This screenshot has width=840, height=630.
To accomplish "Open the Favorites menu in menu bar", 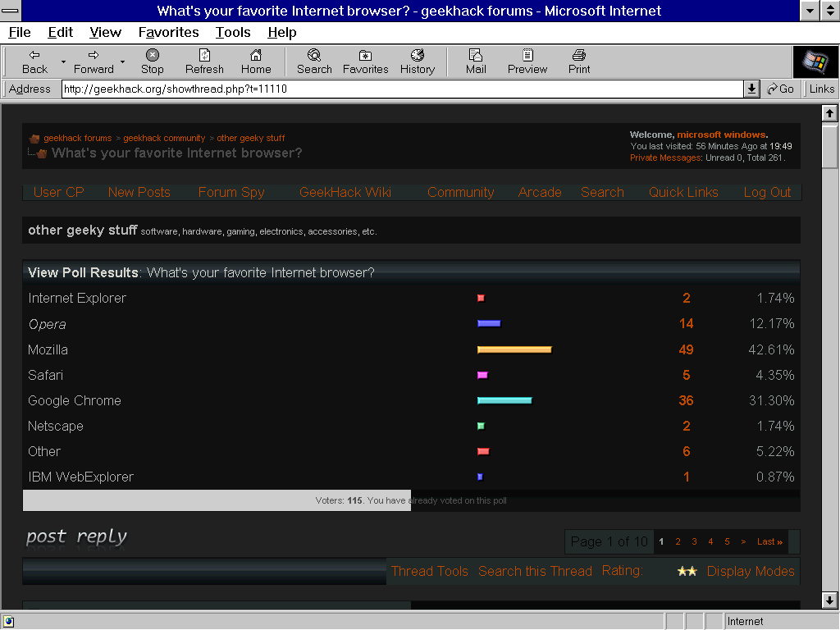I will pyautogui.click(x=168, y=32).
